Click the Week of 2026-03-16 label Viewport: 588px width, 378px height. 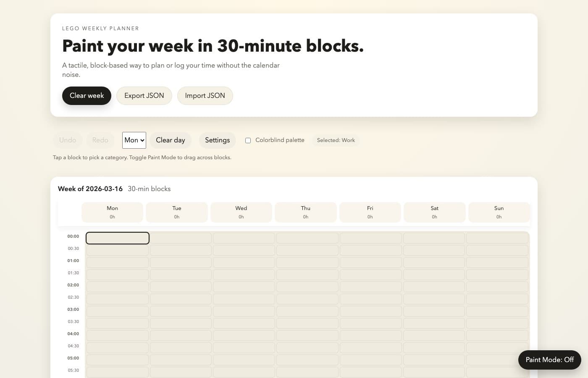pyautogui.click(x=90, y=189)
